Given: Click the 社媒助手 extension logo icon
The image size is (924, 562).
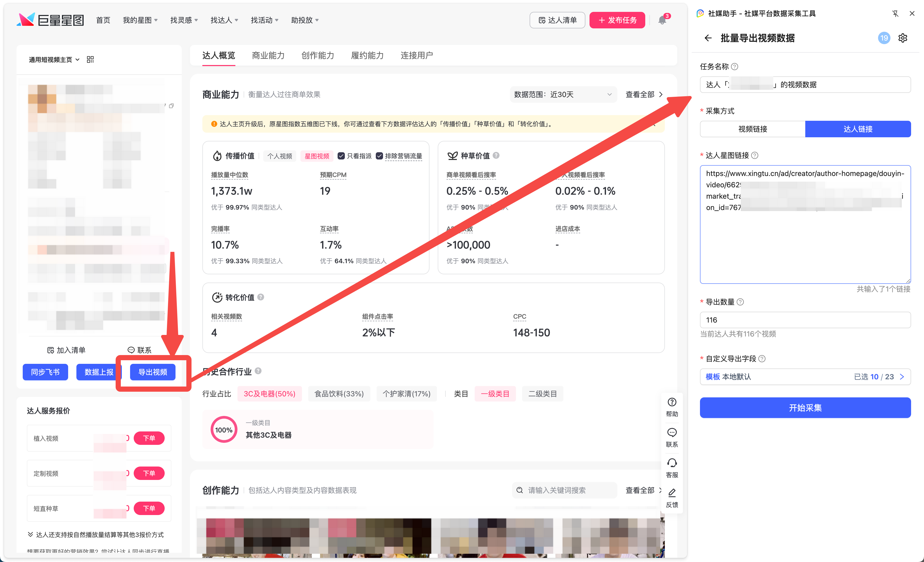Looking at the screenshot, I should click(x=700, y=13).
